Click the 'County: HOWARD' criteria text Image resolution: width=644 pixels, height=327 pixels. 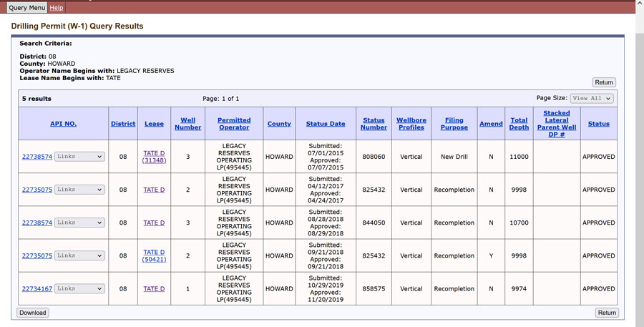pyautogui.click(x=47, y=64)
